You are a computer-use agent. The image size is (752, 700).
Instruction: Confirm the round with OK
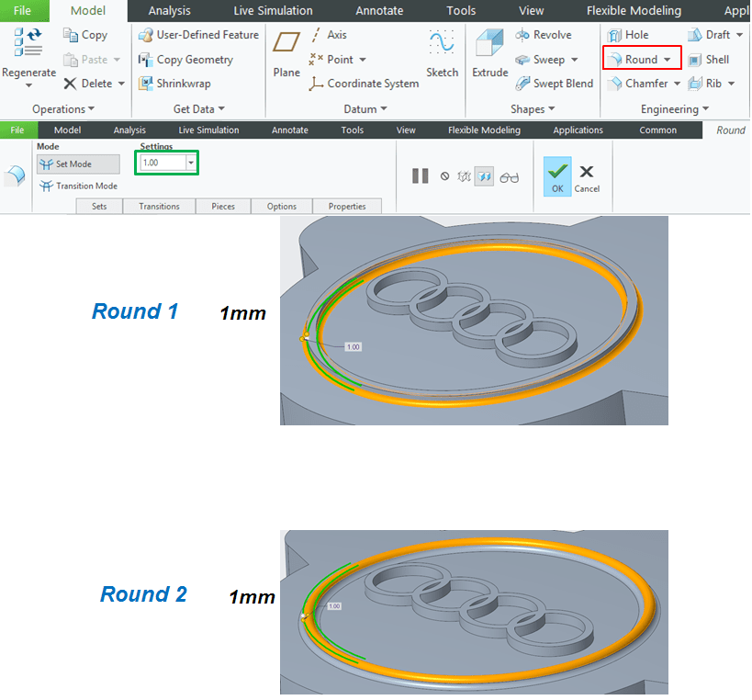[x=557, y=175]
